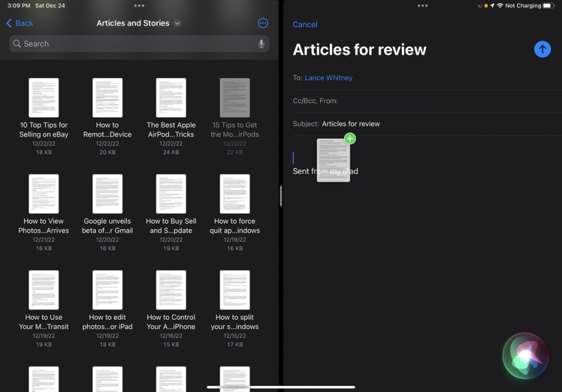Activate the Siri orb
This screenshot has width=562, height=392.
[x=525, y=356]
